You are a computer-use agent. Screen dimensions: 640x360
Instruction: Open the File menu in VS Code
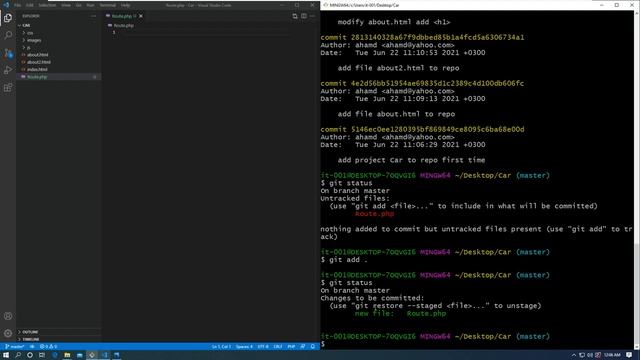click(x=18, y=5)
